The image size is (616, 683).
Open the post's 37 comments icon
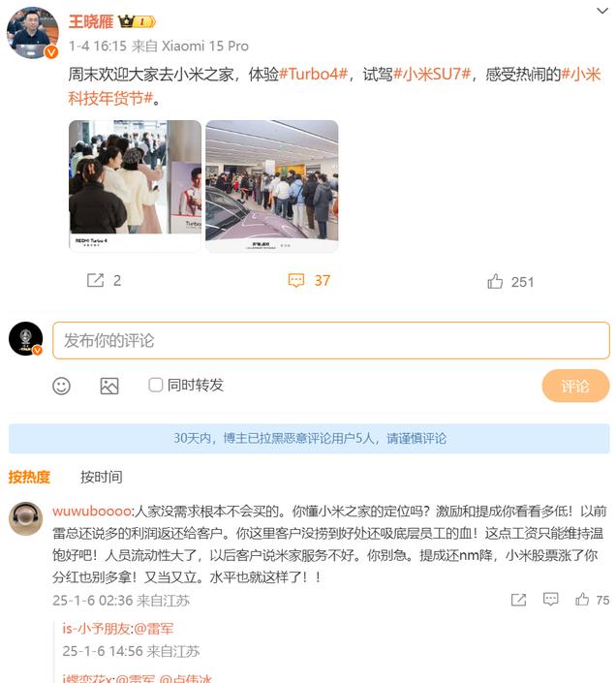click(x=296, y=280)
